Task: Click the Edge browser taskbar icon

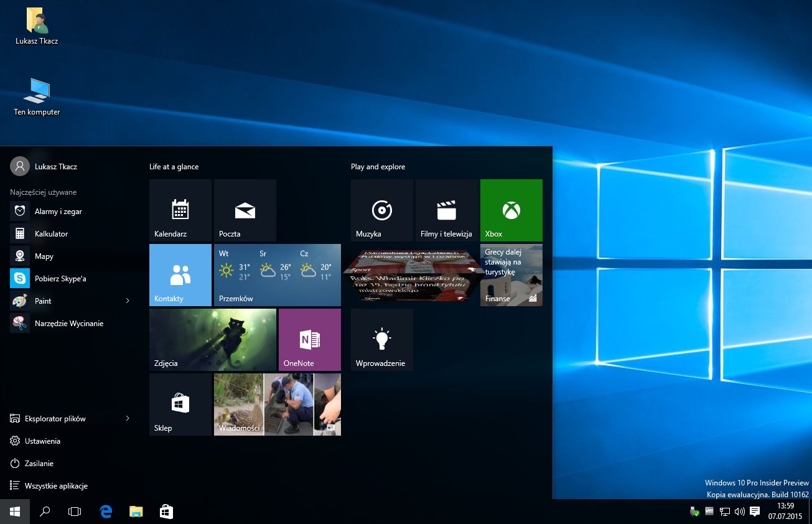Action: [106, 512]
